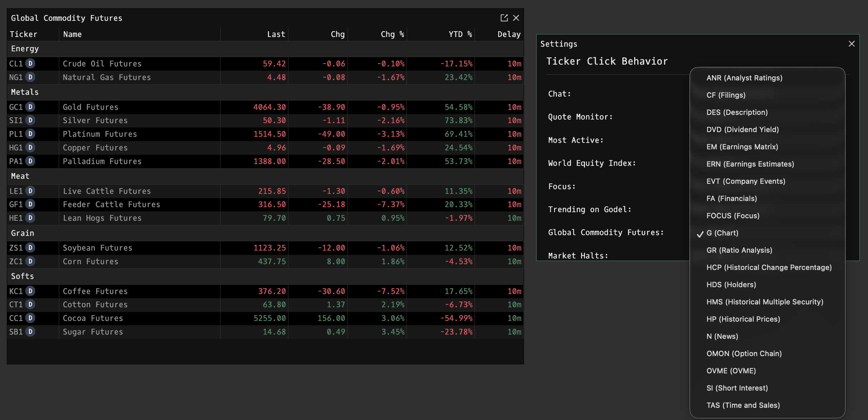Select SI (Short Interest) option

coord(767,388)
